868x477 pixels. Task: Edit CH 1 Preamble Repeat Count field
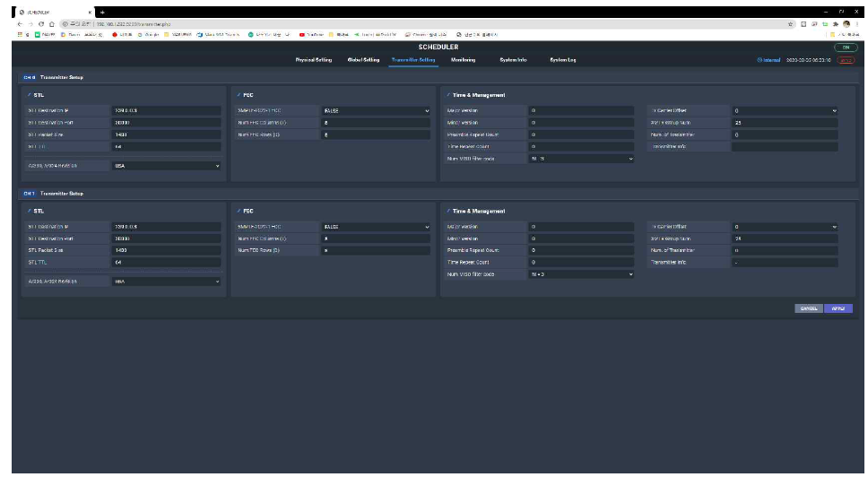coord(581,250)
